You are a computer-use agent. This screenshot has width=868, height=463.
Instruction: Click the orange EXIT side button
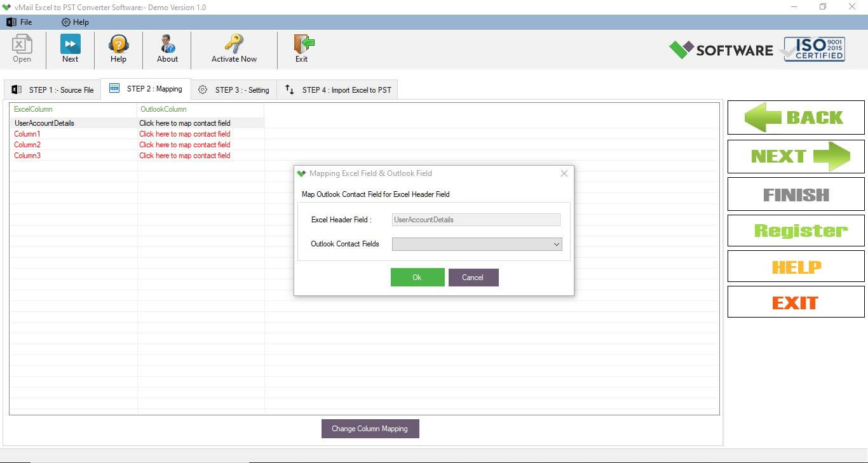(796, 302)
